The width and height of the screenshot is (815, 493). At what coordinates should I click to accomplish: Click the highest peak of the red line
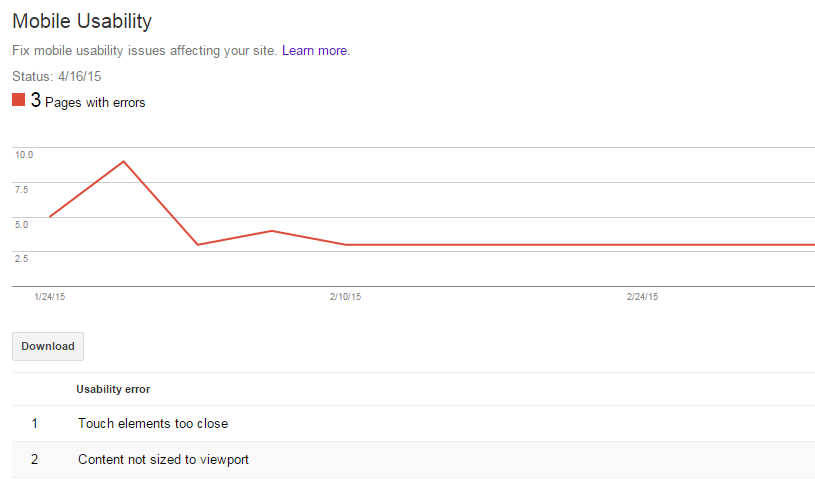click(123, 161)
